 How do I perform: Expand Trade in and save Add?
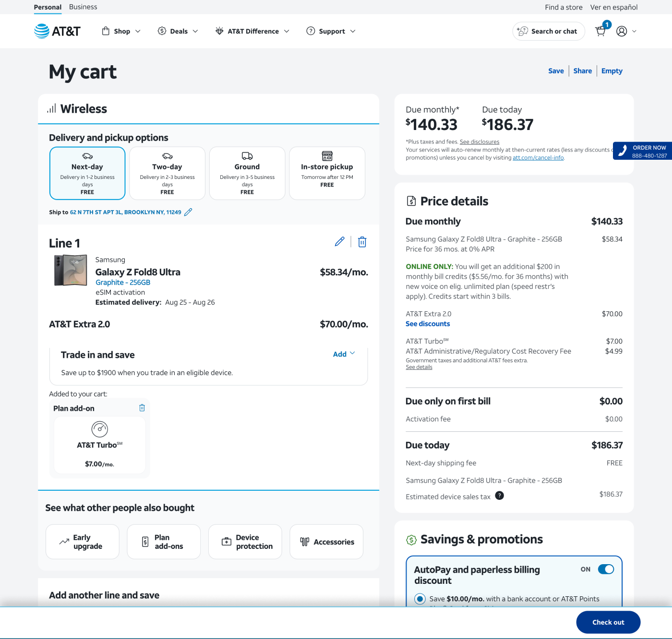click(344, 354)
